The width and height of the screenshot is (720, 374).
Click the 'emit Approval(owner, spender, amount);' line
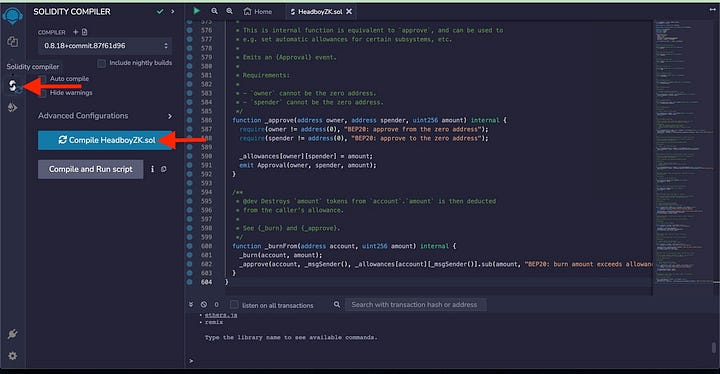pyautogui.click(x=308, y=165)
